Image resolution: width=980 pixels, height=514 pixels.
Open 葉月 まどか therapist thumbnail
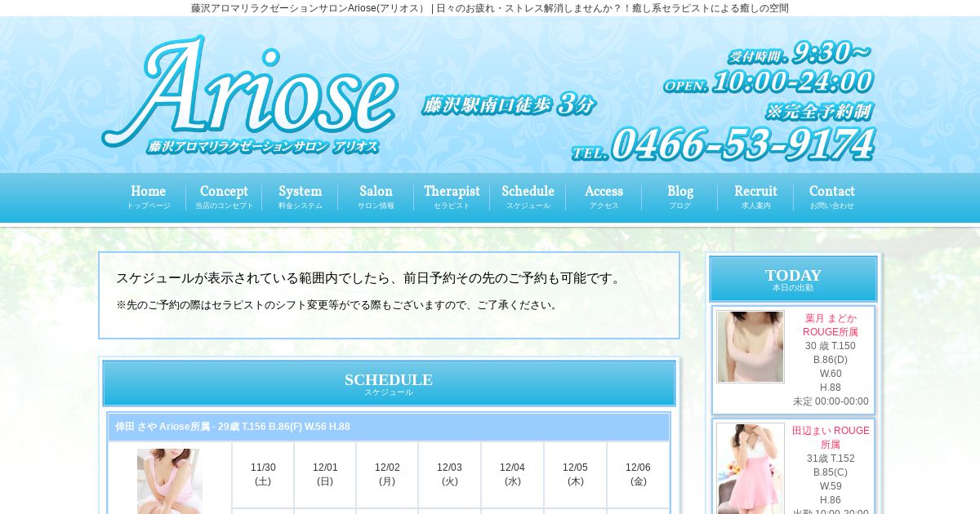750,346
